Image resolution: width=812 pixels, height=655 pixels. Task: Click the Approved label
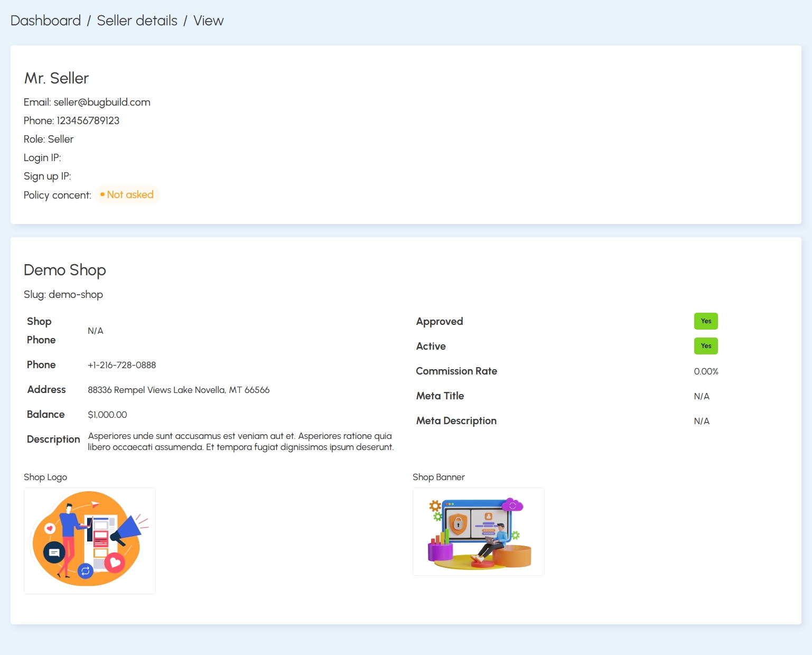pyautogui.click(x=440, y=321)
